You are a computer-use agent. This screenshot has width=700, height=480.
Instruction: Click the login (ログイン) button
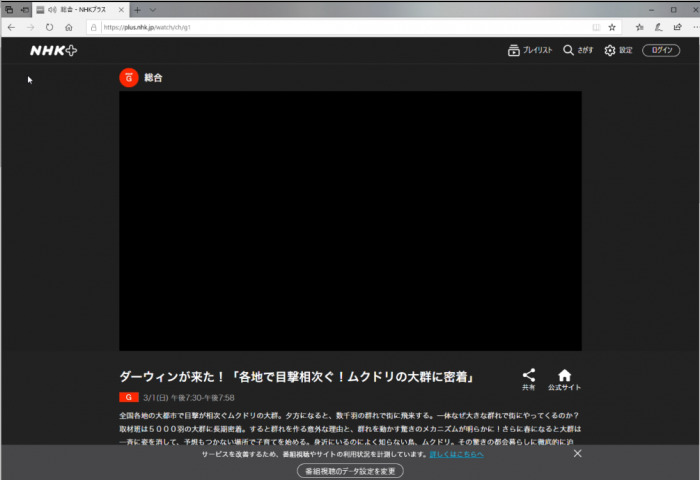click(661, 50)
